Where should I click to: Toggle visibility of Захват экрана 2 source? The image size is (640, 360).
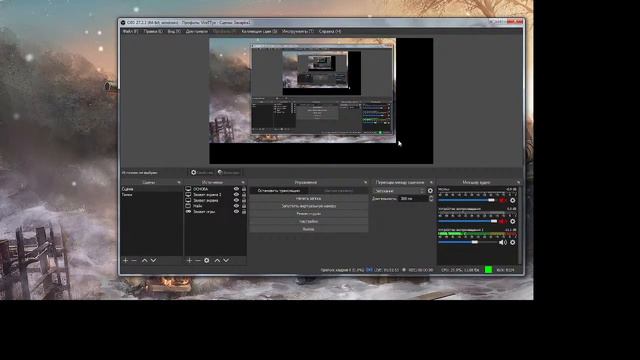[x=236, y=195]
